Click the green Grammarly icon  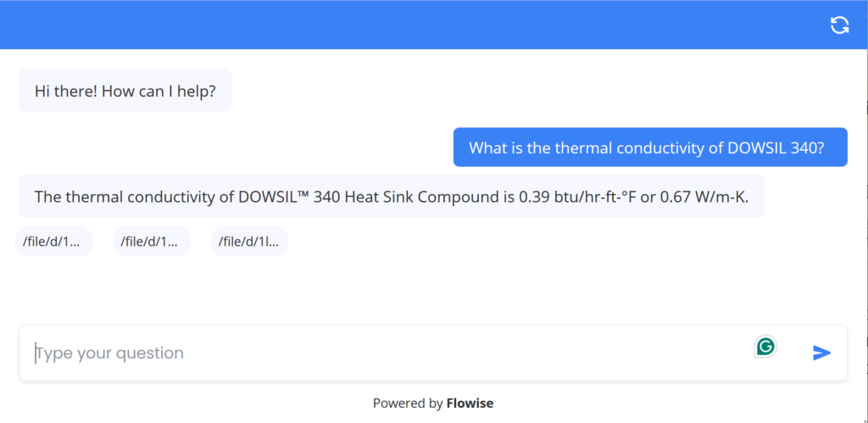click(765, 346)
